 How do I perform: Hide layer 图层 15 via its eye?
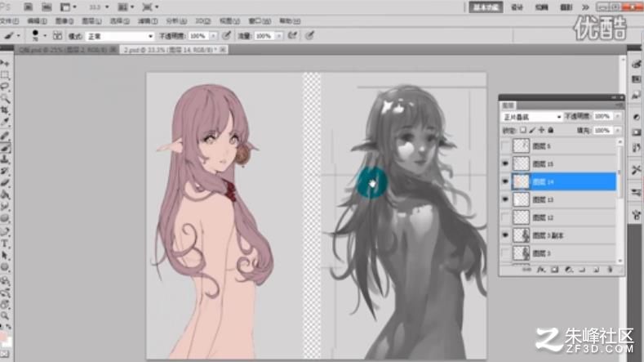point(505,163)
